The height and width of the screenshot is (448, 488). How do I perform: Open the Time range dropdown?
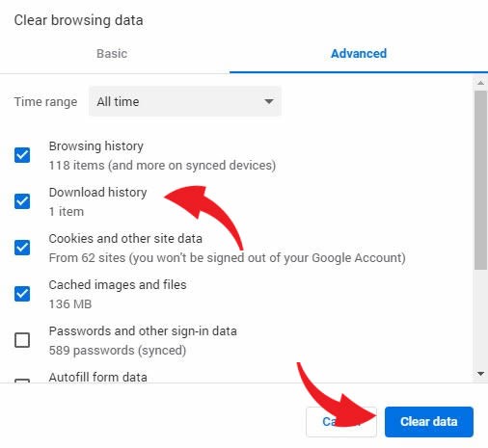click(185, 101)
